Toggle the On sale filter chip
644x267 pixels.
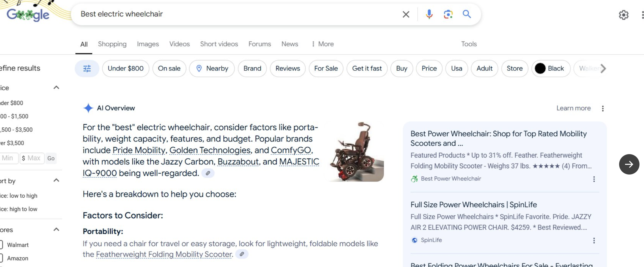click(169, 68)
